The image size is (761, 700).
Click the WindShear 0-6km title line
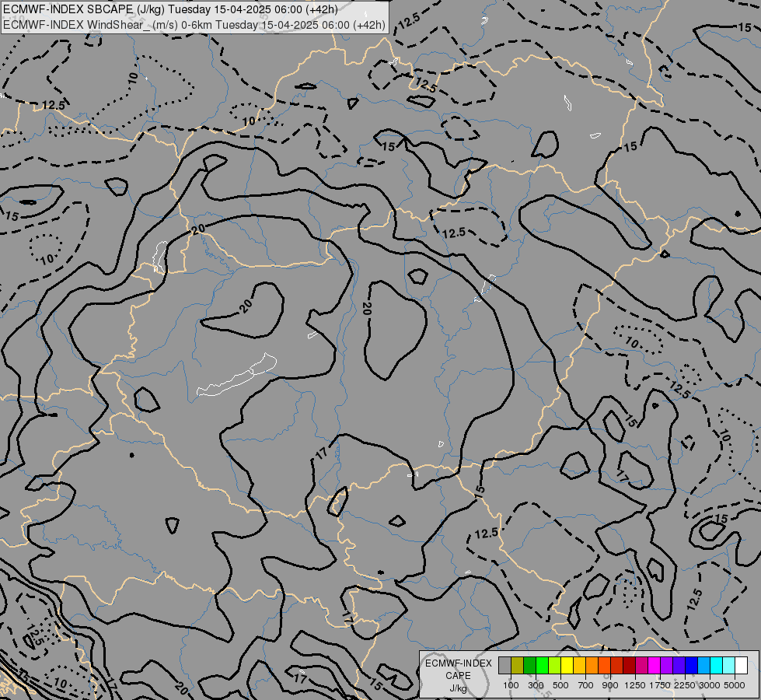pyautogui.click(x=194, y=25)
